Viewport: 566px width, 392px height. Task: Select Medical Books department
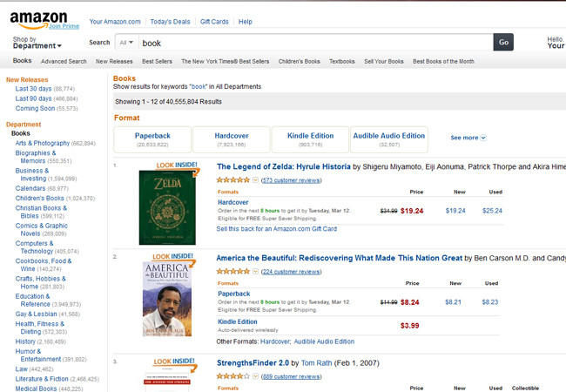(36, 389)
